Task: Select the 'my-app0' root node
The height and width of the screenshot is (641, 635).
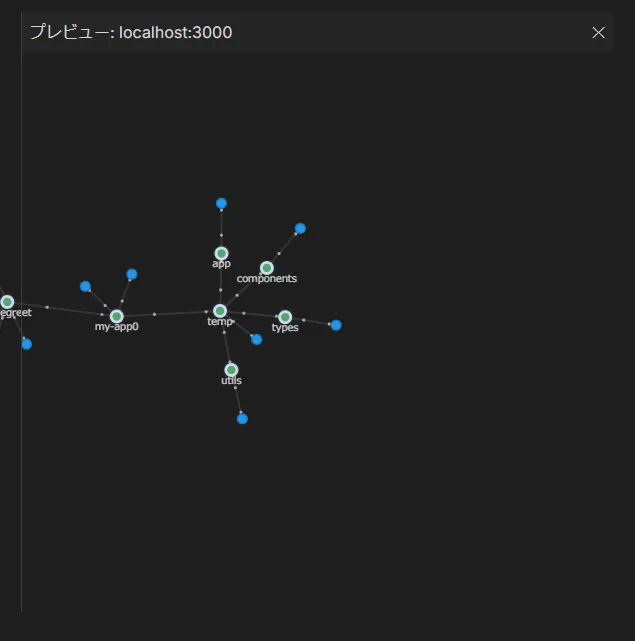Action: tap(117, 316)
